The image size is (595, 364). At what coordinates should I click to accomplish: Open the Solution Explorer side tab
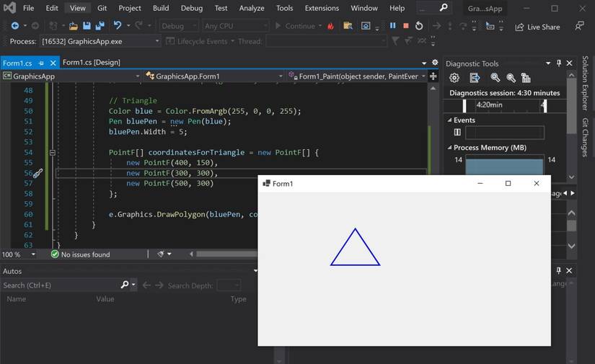[585, 83]
